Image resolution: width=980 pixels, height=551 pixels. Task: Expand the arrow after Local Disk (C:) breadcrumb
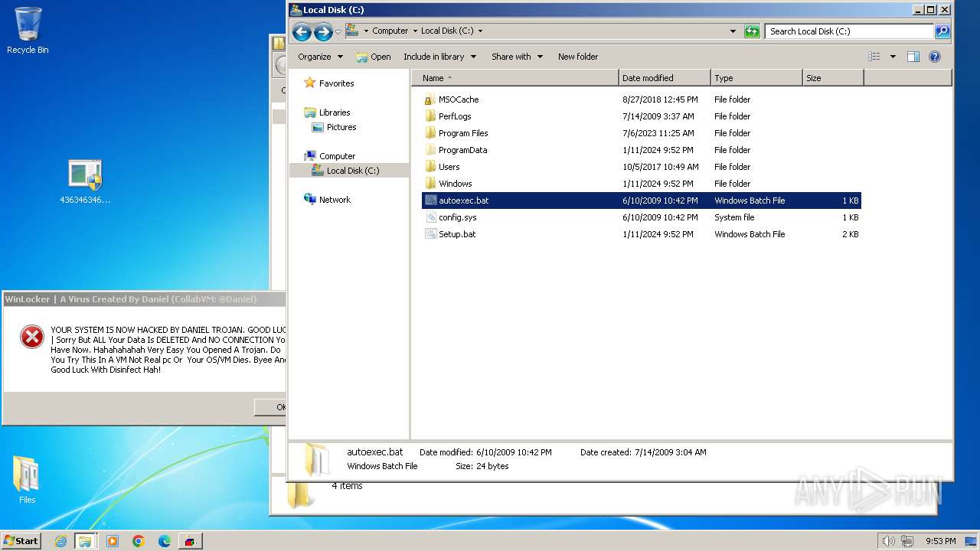480,31
